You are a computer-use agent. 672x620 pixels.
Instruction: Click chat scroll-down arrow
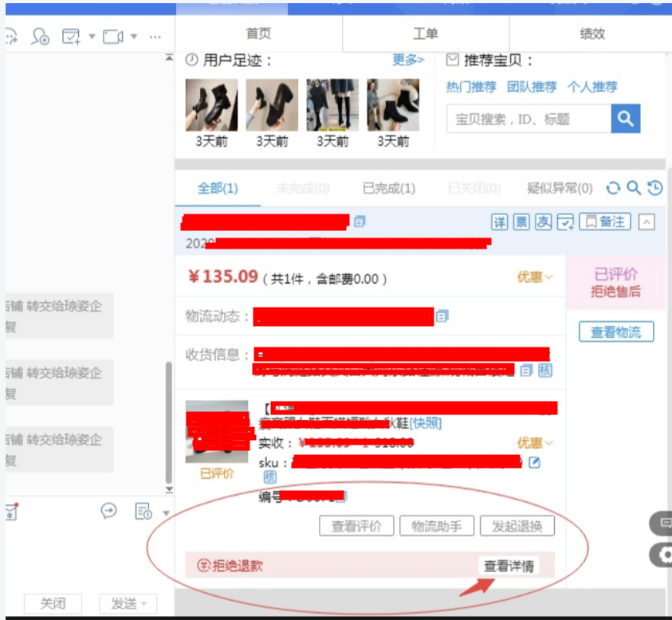pos(169,489)
